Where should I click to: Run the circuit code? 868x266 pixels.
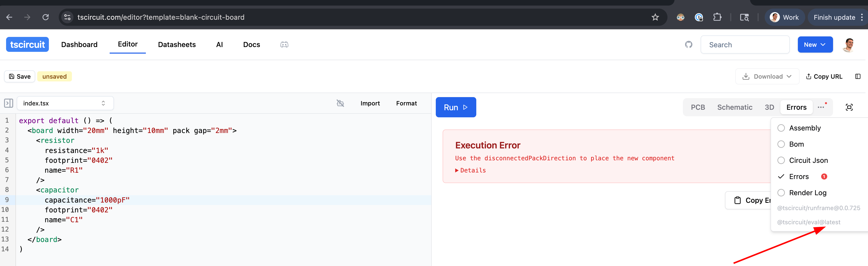click(x=456, y=107)
